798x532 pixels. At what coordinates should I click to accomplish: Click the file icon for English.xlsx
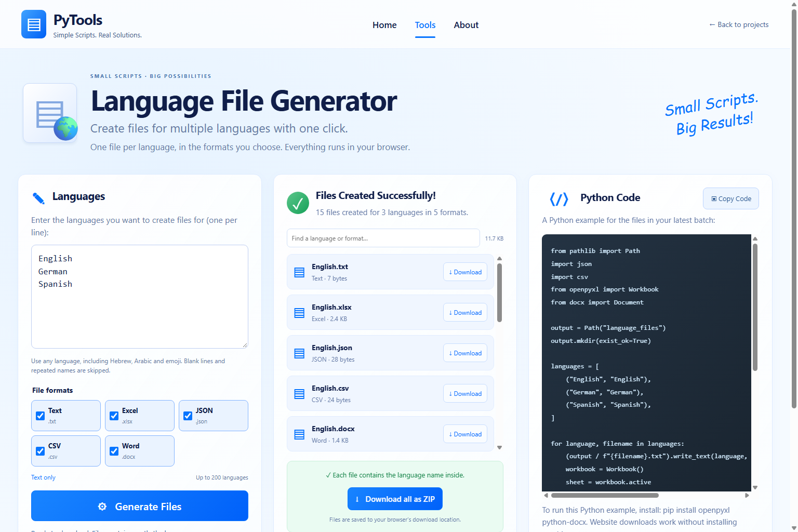coord(299,313)
